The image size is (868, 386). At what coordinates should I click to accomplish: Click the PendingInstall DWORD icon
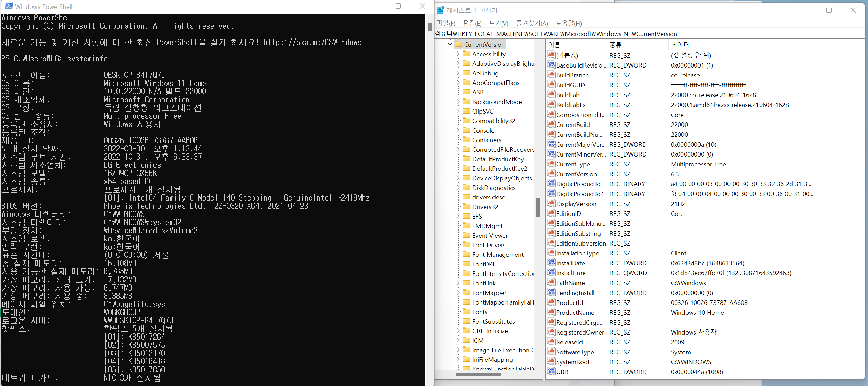point(551,292)
